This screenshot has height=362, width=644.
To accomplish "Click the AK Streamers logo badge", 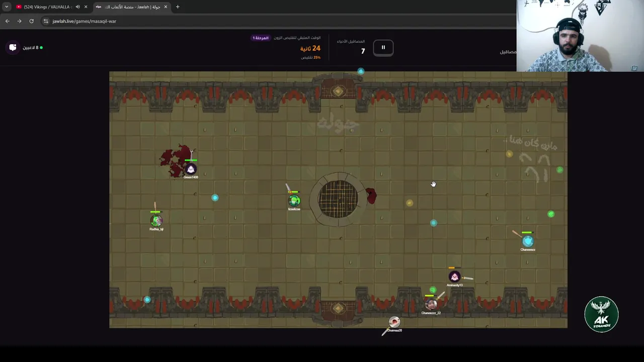I will tap(601, 314).
